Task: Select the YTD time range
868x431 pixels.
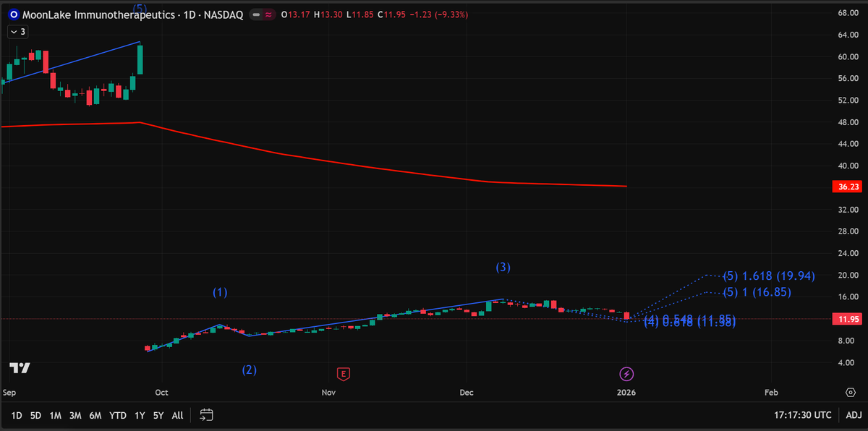Action: click(x=118, y=415)
